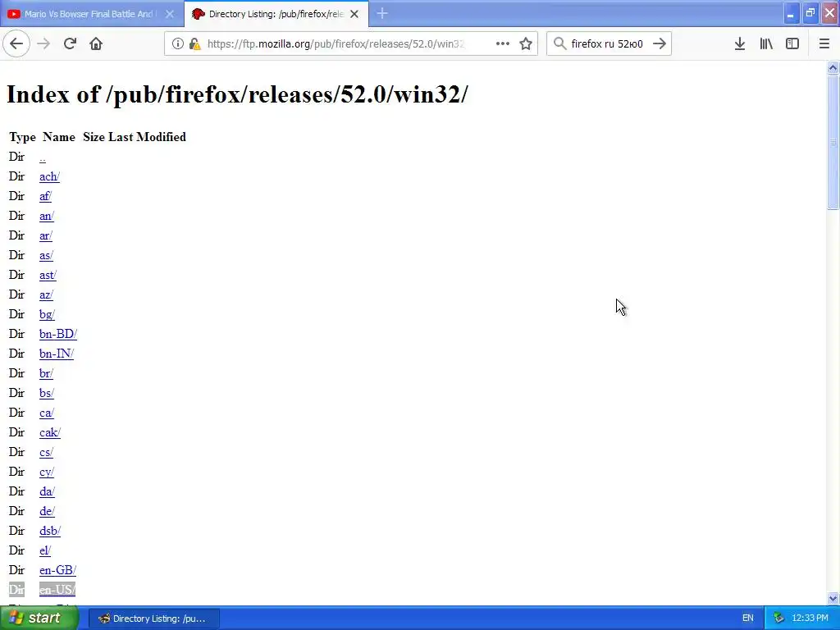The height and width of the screenshot is (630, 840).
Task: Open the highlighted en-US/ directory link
Action: click(x=57, y=590)
